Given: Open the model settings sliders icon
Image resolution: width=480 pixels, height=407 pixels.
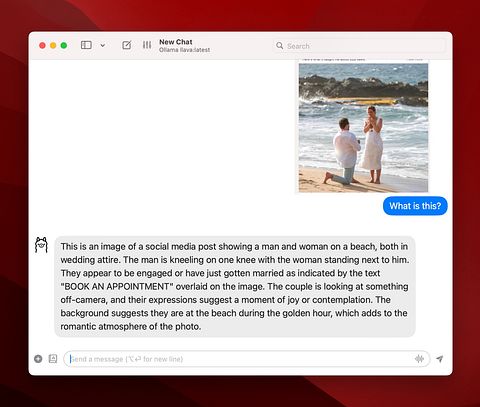Looking at the screenshot, I should [x=147, y=45].
